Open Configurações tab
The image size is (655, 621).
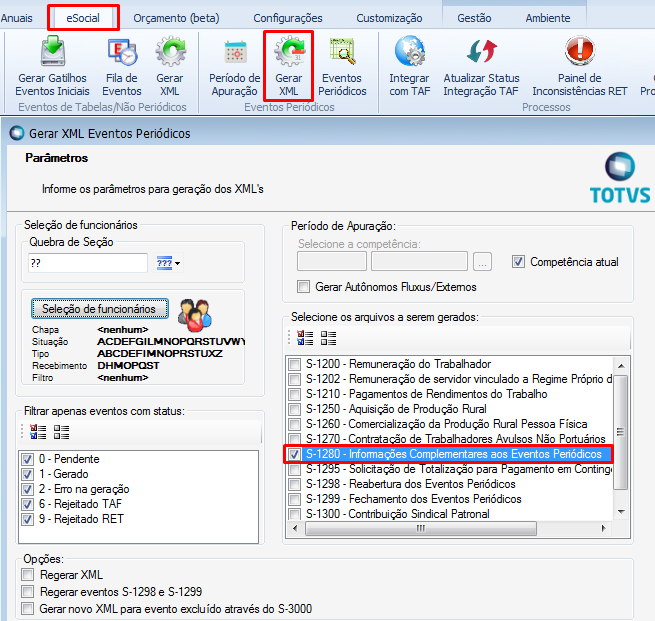tap(288, 18)
